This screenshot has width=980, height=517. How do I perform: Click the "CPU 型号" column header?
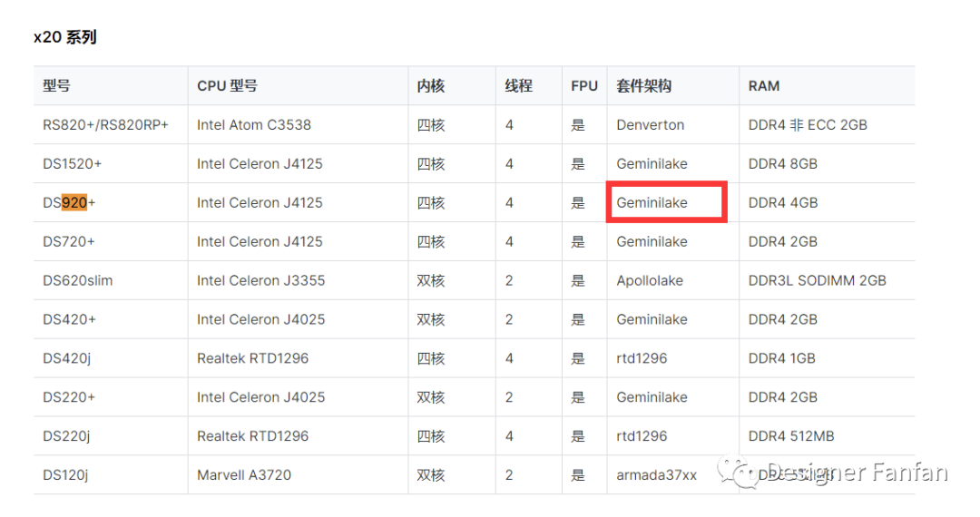pyautogui.click(x=227, y=86)
